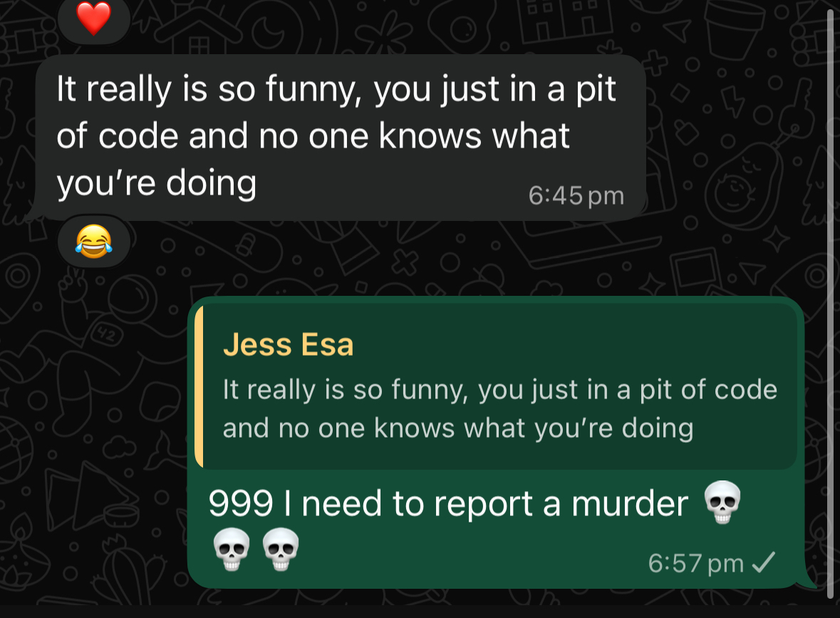The width and height of the screenshot is (840, 618).
Task: Click the 6:57 pm timestamp
Action: [696, 563]
